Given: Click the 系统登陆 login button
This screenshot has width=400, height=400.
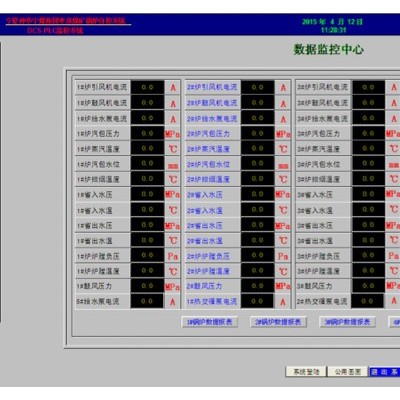Looking at the screenshot, I should (306, 372).
